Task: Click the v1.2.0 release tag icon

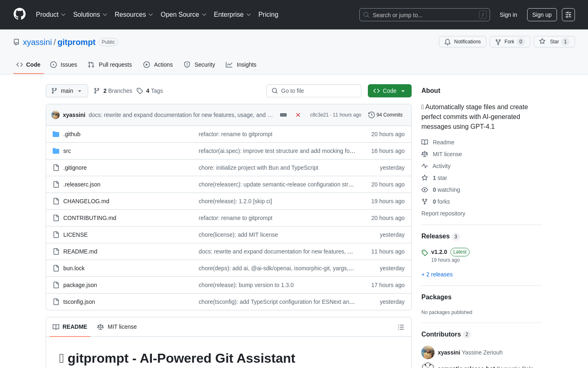Action: point(425,253)
